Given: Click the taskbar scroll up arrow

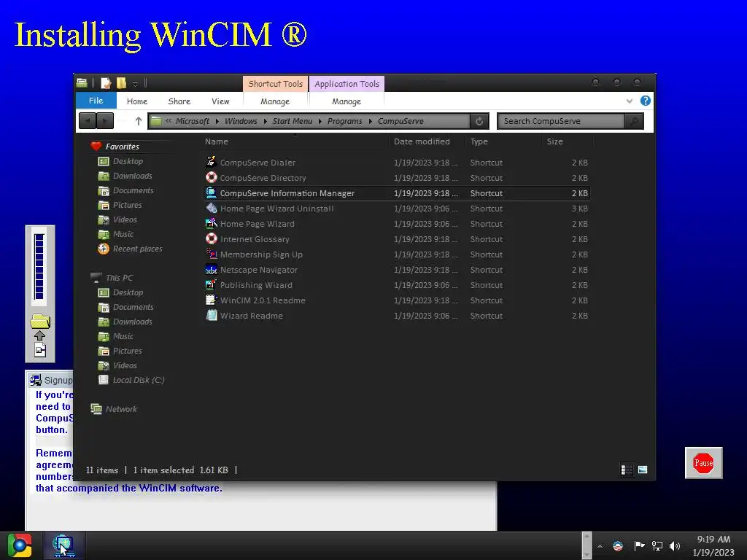Looking at the screenshot, I should click(x=587, y=536).
